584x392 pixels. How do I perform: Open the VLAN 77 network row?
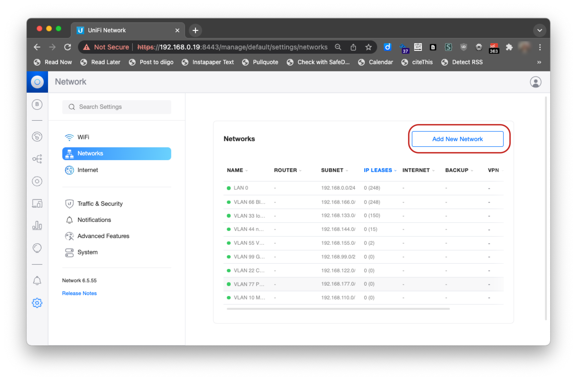pos(363,284)
